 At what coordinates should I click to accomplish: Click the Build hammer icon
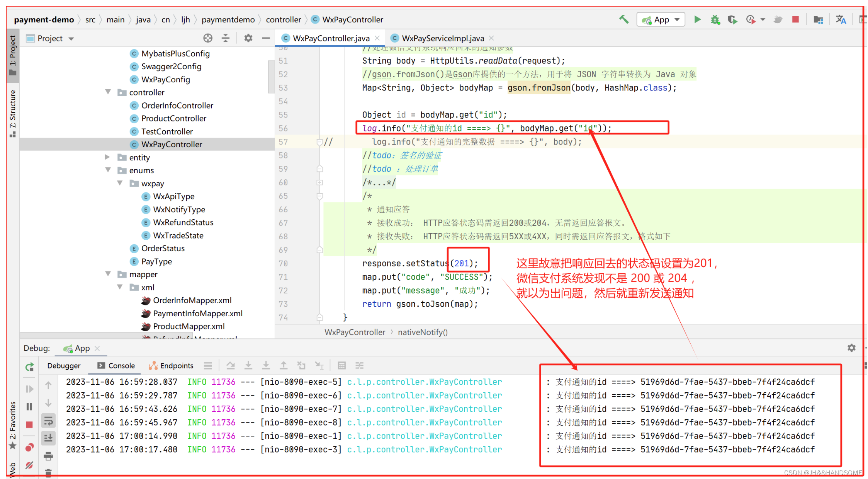click(623, 19)
